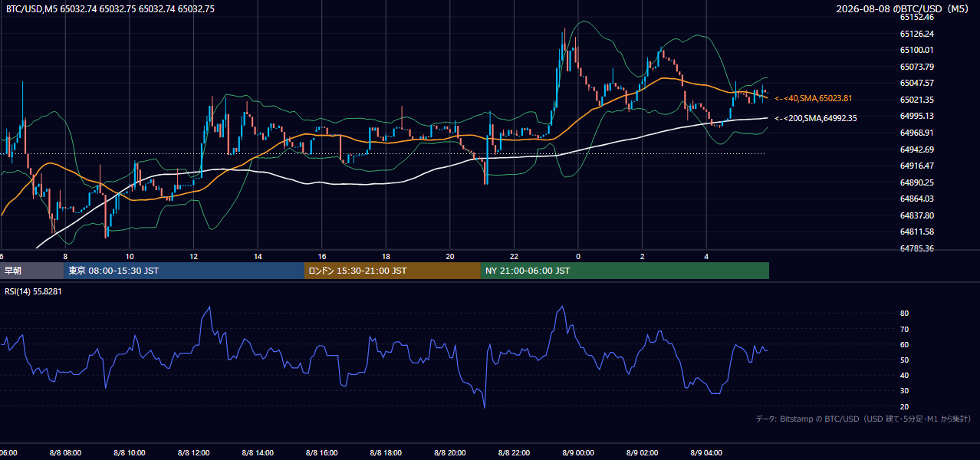Click the hour tick 22 under the price chart
Screen dimensions: 980x460
coord(515,256)
